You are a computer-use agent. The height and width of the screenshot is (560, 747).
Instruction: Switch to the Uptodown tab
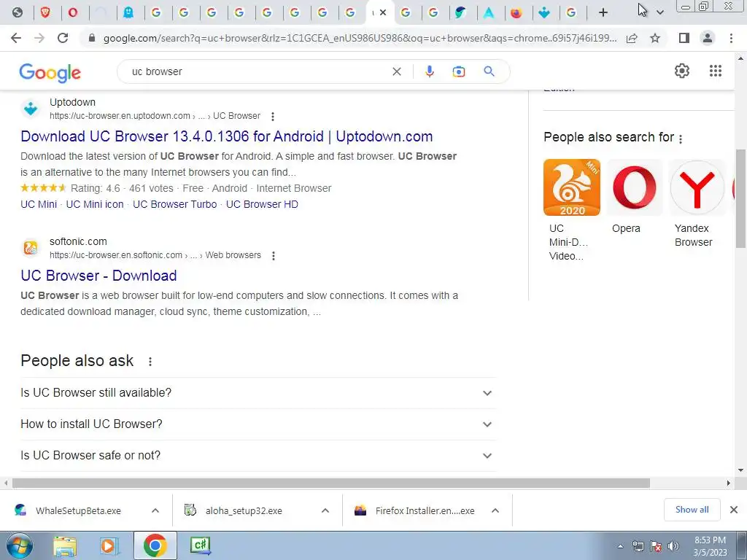(544, 12)
